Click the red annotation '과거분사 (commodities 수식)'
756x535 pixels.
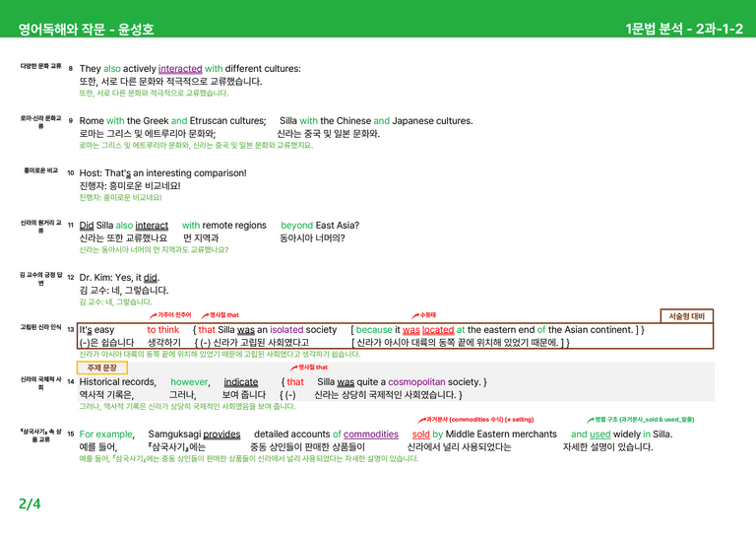(x=465, y=420)
